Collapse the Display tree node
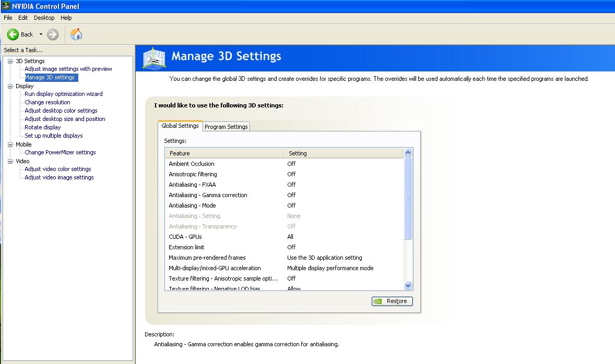The width and height of the screenshot is (615, 364). tap(10, 86)
